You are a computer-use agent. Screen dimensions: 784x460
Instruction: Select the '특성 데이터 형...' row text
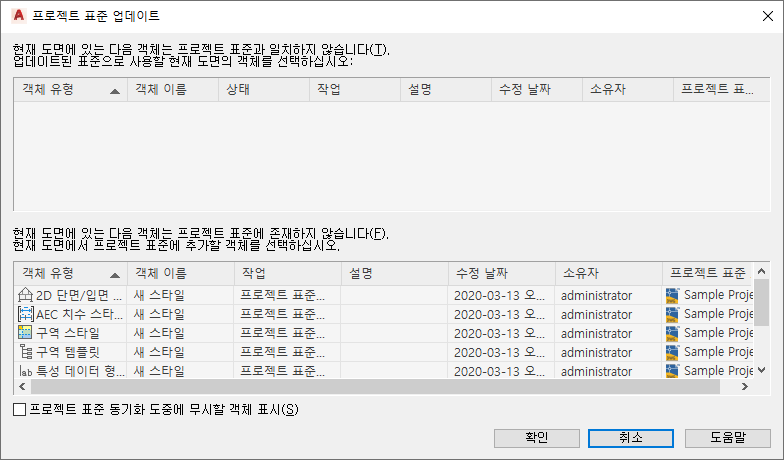[80, 371]
